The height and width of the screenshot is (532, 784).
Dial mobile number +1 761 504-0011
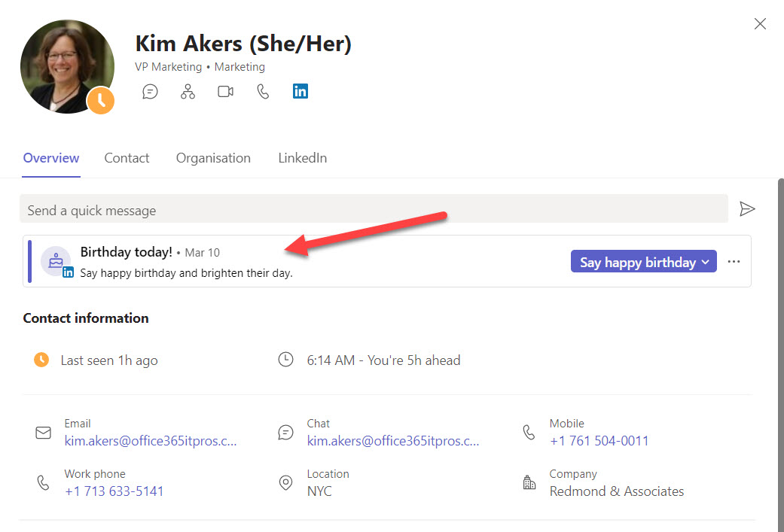point(599,441)
